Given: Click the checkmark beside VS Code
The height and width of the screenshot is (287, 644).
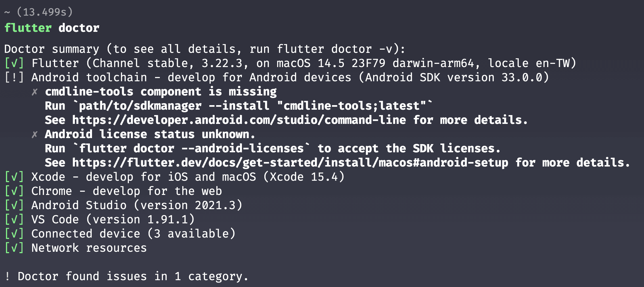Looking at the screenshot, I should coord(14,219).
